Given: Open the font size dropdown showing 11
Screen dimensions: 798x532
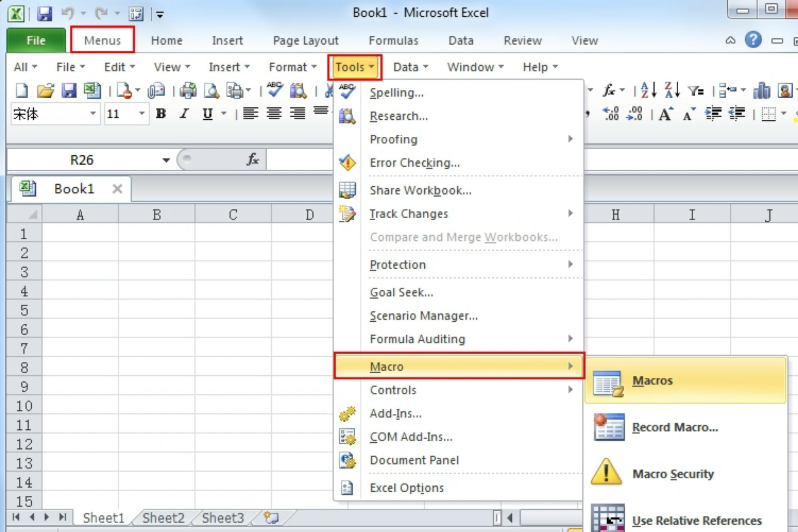Looking at the screenshot, I should tap(142, 113).
